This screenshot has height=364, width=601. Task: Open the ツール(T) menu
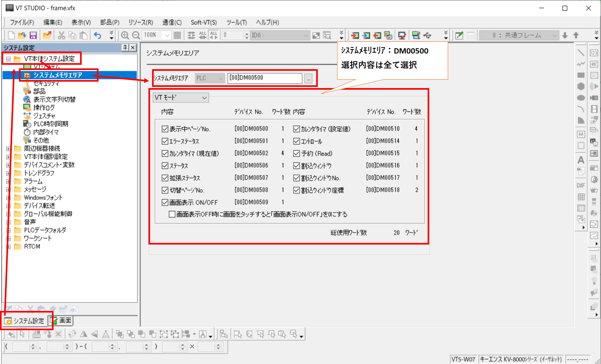click(236, 23)
